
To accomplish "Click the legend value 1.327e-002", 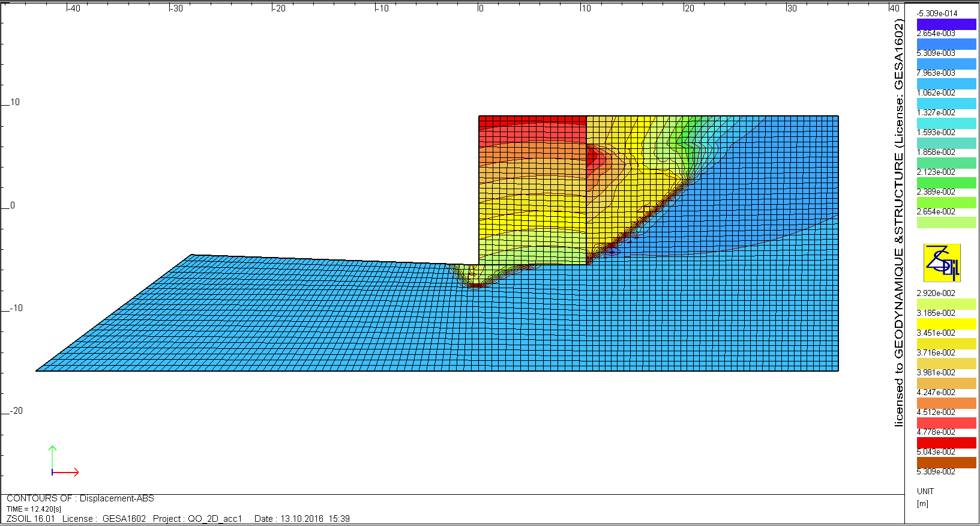I will click(936, 112).
